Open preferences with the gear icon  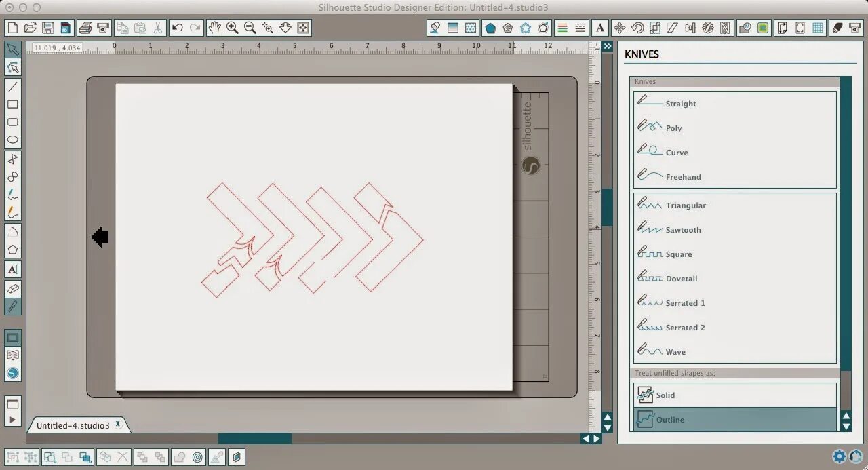(x=839, y=456)
